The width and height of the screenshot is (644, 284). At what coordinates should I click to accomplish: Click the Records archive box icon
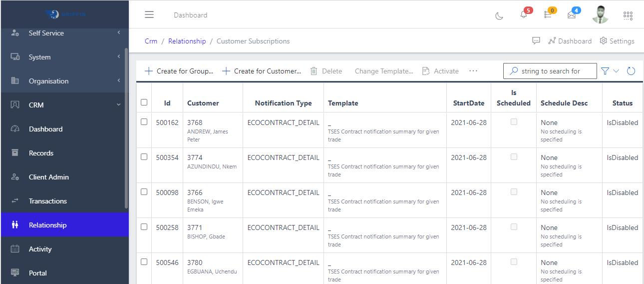15,153
